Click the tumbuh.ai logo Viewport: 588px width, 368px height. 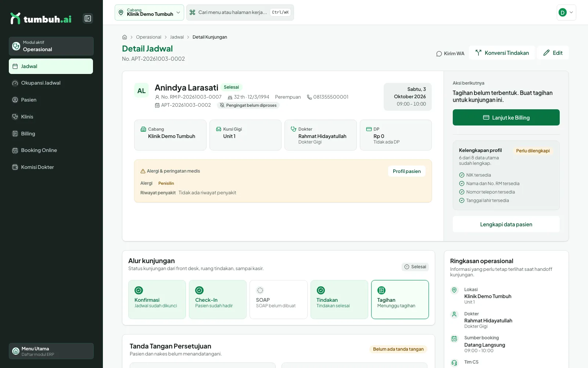[x=41, y=18]
